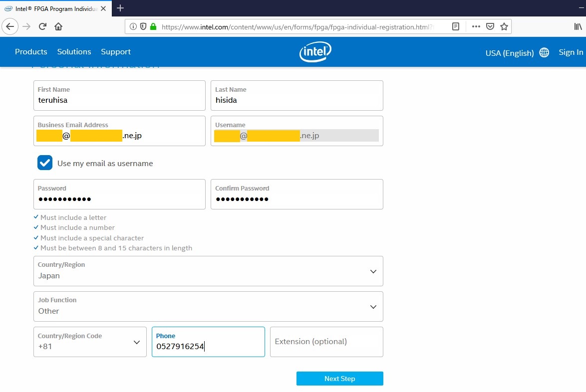The image size is (586, 392).
Task: Click 'Must include a special character' text
Action: coord(92,238)
